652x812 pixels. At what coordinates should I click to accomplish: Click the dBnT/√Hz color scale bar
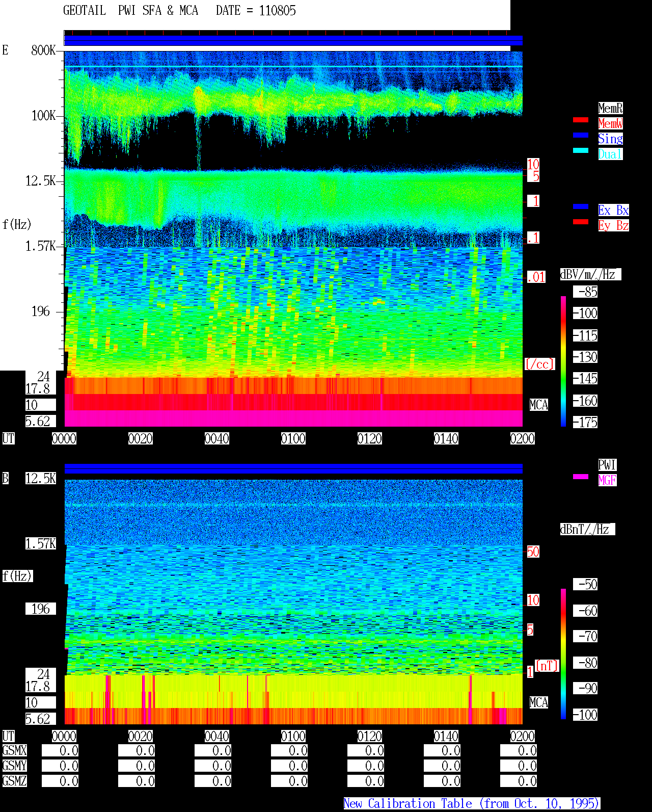pyautogui.click(x=563, y=654)
